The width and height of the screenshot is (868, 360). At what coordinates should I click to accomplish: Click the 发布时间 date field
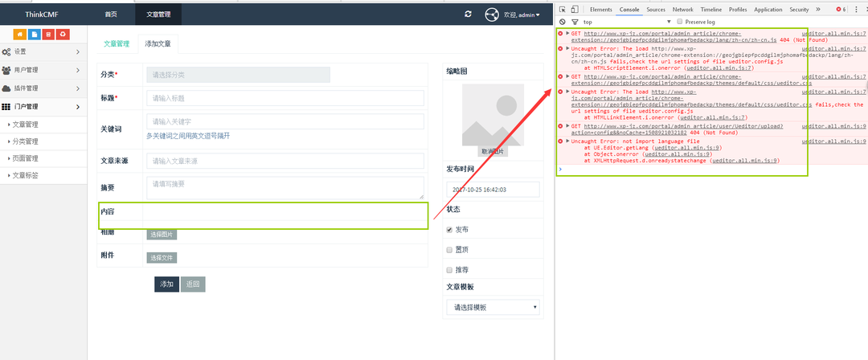[493, 190]
